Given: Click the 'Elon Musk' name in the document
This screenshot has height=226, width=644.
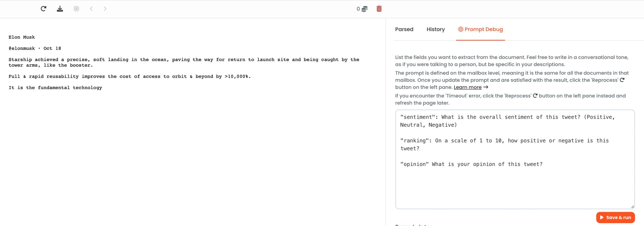Looking at the screenshot, I should pos(22,37).
